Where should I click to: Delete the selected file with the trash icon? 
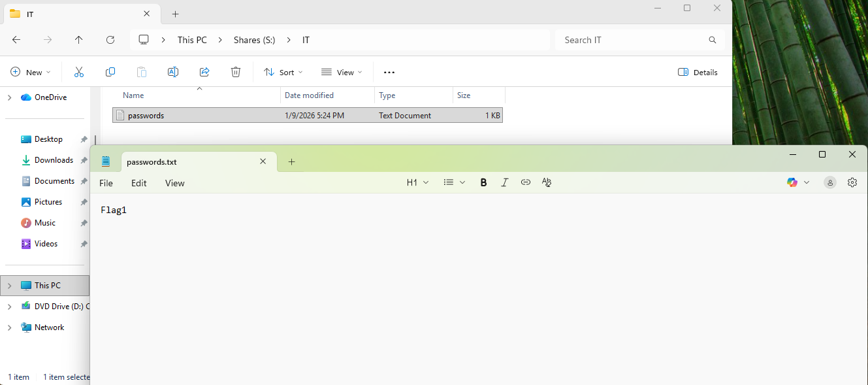point(236,73)
